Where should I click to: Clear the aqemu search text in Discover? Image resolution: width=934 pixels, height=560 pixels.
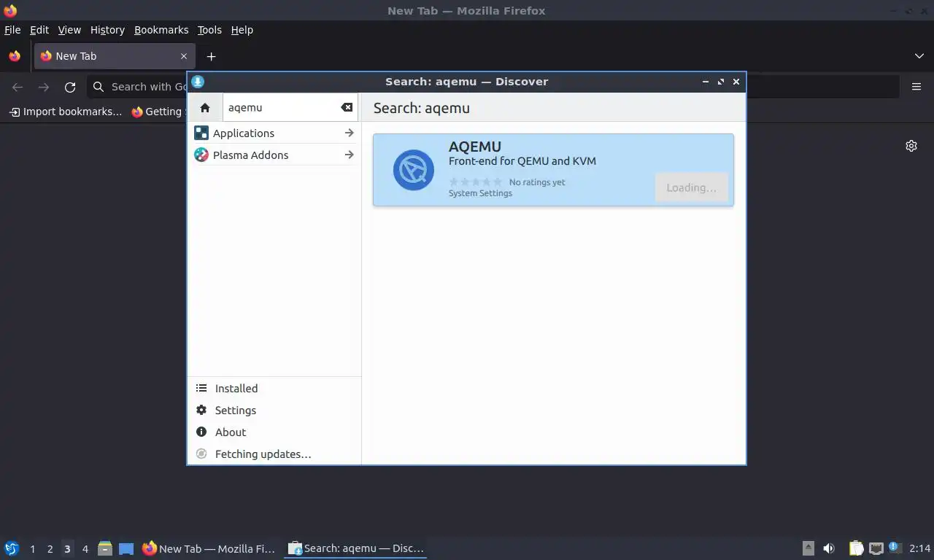(347, 107)
